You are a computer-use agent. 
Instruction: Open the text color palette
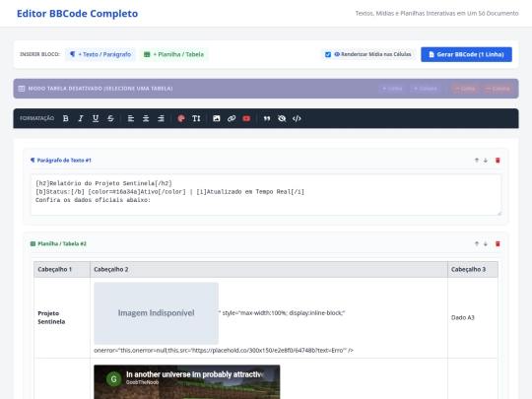[x=181, y=118]
